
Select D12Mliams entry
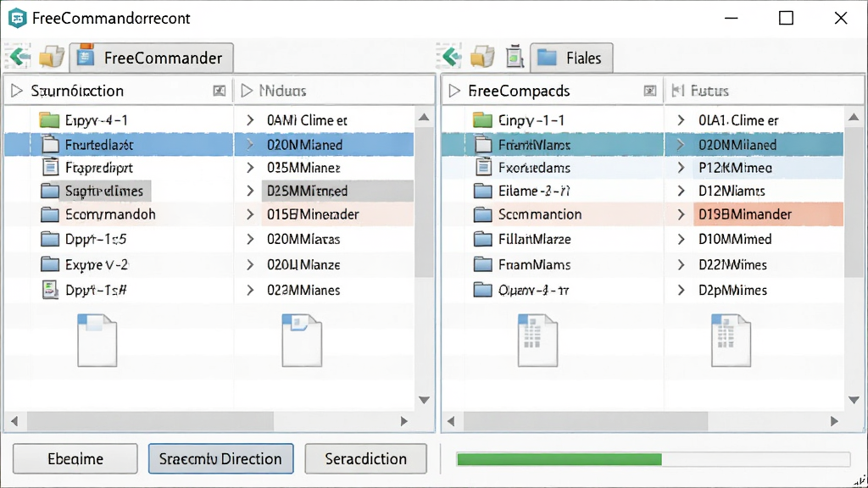[x=732, y=191]
